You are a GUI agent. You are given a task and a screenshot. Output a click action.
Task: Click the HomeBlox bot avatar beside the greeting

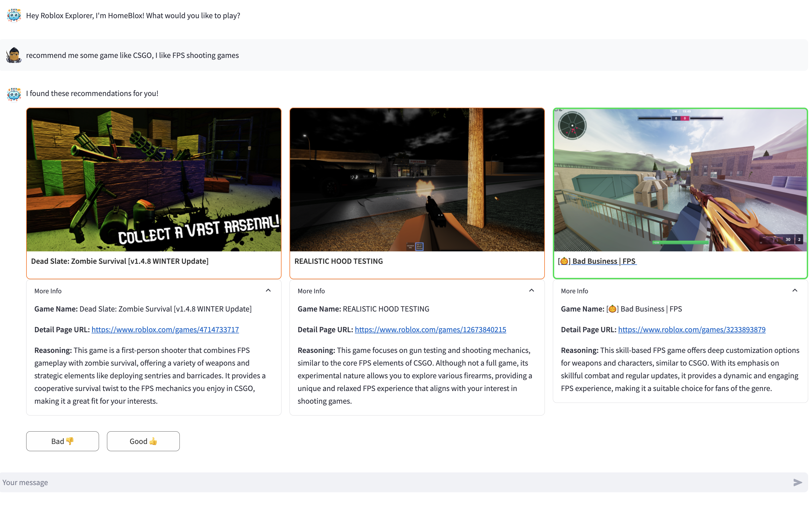[x=14, y=15]
